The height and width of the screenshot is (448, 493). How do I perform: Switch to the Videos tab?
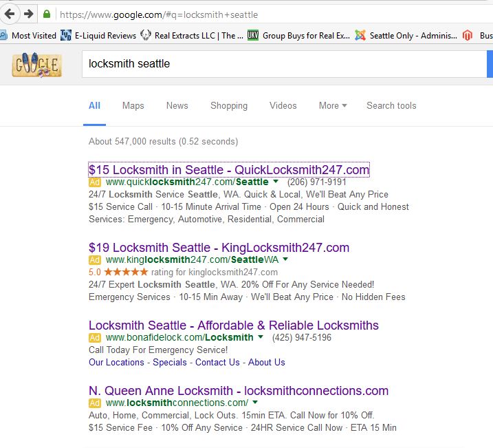(x=283, y=105)
